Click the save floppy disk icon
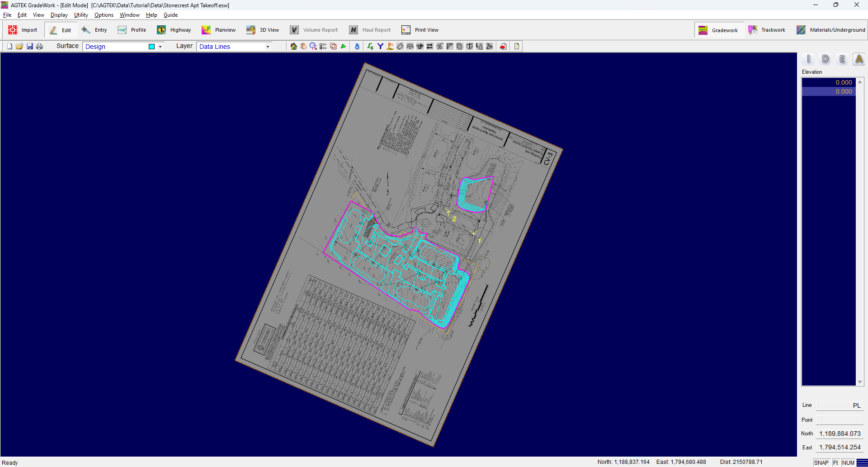 30,46
